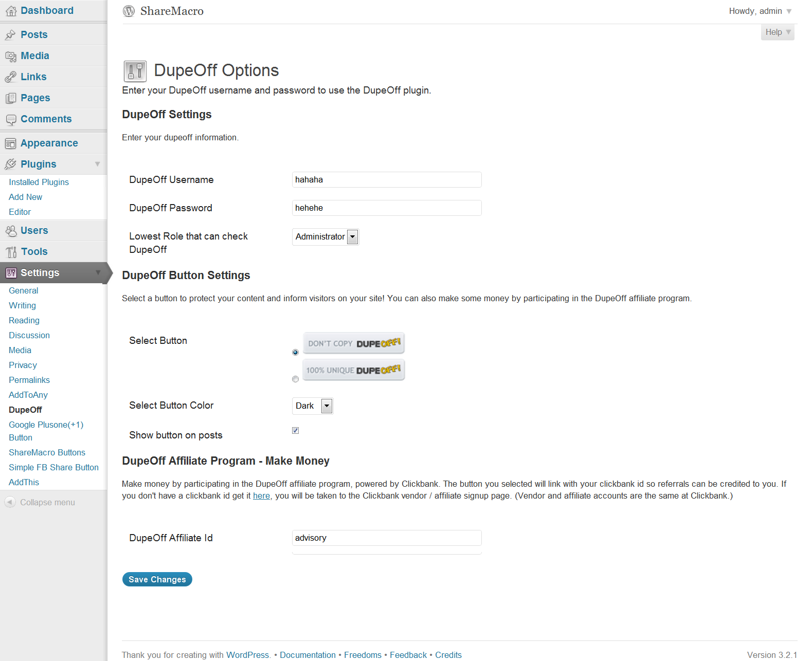
Task: Click the WordPress logo icon
Action: 129,11
